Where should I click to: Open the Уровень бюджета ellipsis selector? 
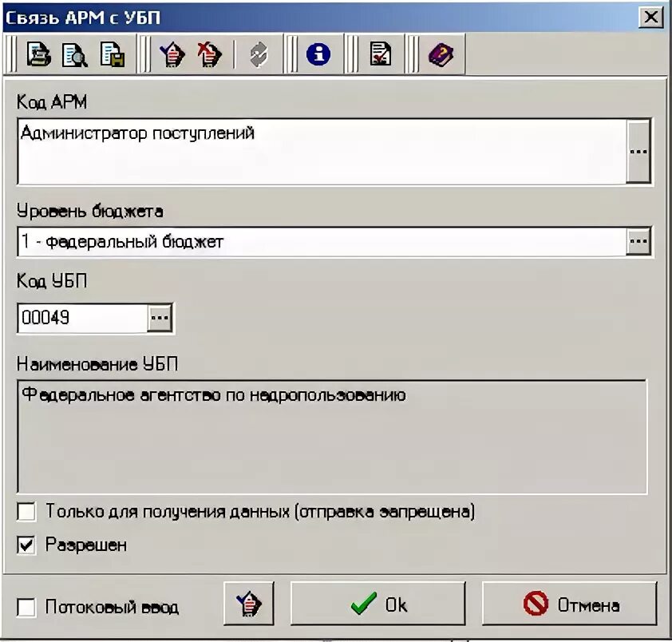[x=638, y=241]
